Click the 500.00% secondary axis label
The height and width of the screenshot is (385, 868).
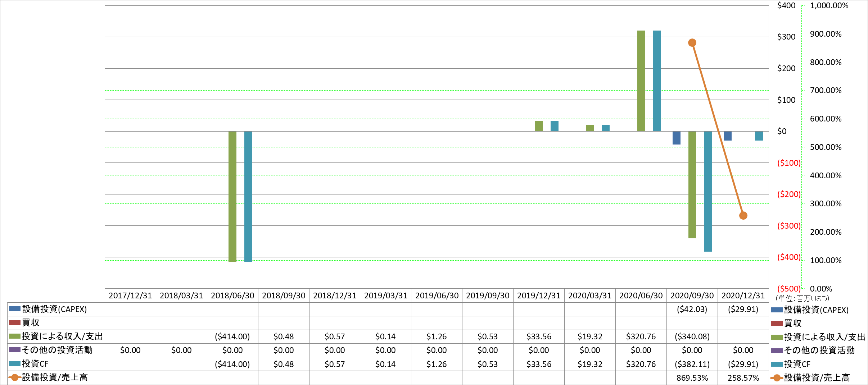826,147
